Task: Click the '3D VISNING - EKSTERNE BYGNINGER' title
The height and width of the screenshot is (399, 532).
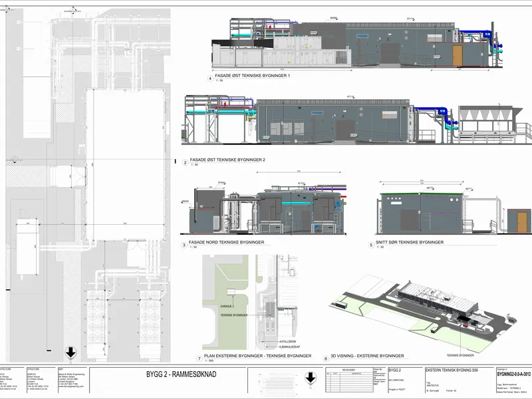Action: [367, 356]
